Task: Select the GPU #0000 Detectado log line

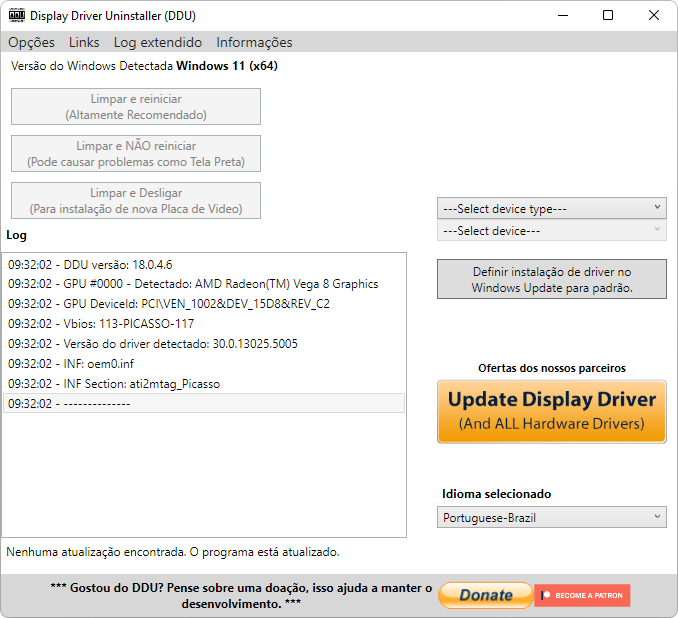Action: point(204,284)
